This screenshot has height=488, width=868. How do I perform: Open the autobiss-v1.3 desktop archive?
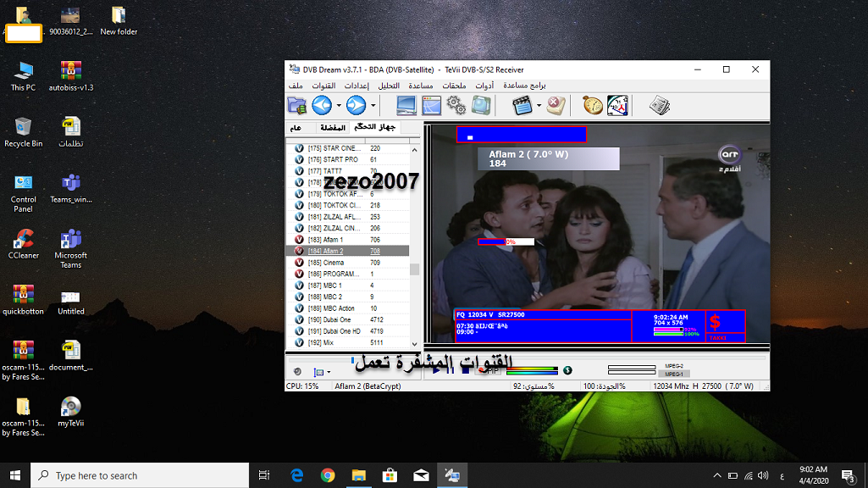pos(71,76)
